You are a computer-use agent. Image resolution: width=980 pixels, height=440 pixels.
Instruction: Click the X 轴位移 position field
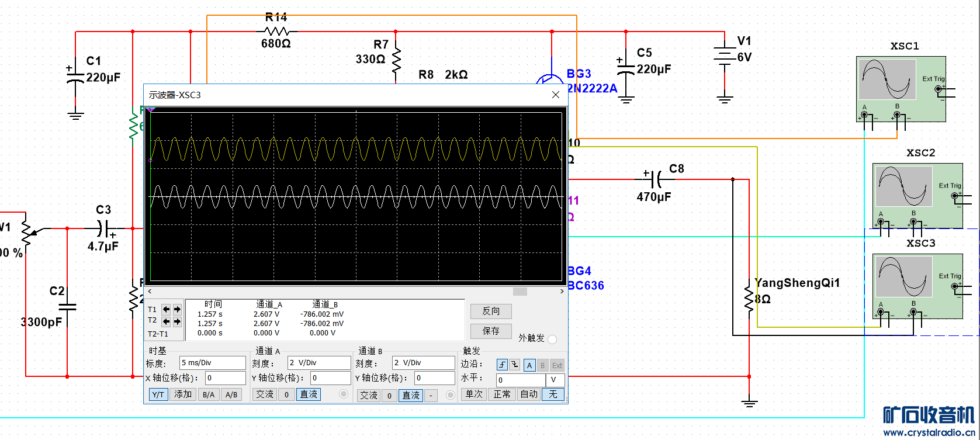[x=226, y=378]
